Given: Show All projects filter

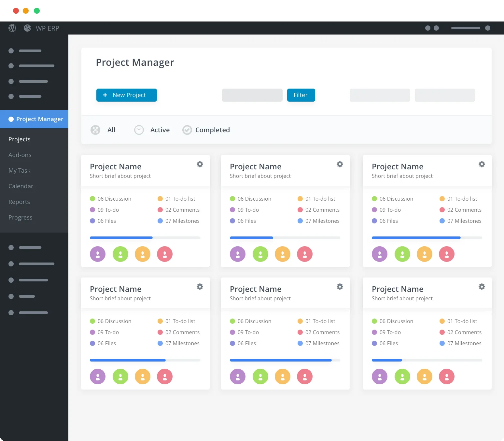Looking at the screenshot, I should click(104, 130).
